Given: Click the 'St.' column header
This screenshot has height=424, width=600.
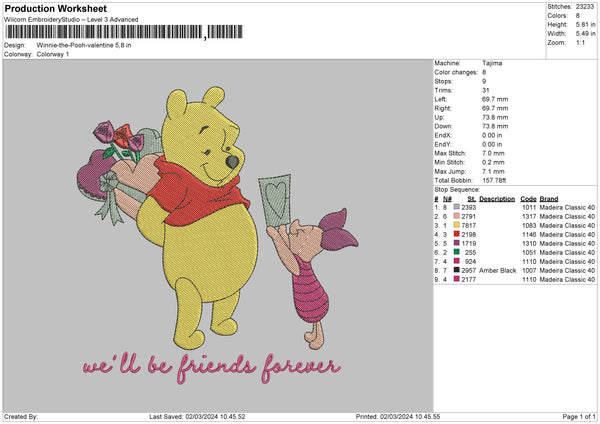Looking at the screenshot, I should tap(472, 199).
